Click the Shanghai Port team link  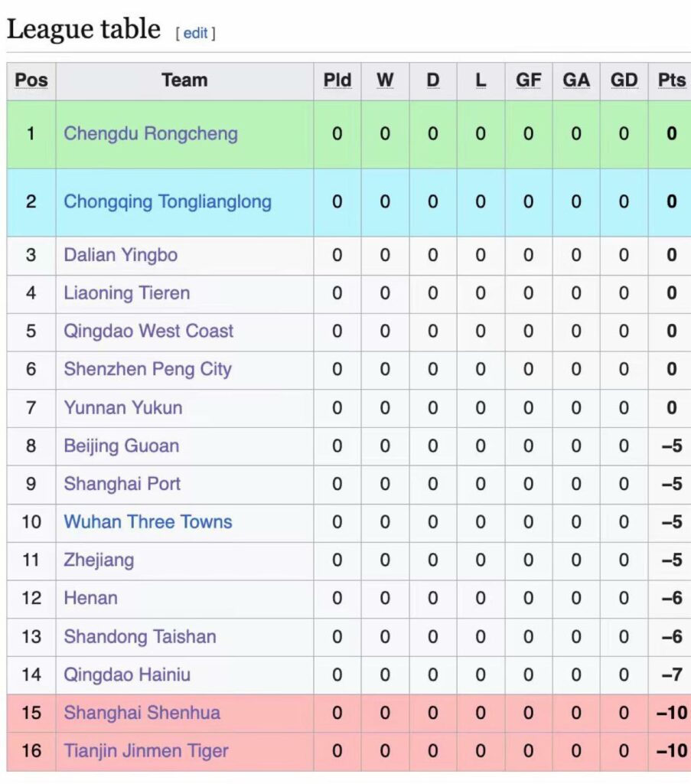pyautogui.click(x=122, y=484)
